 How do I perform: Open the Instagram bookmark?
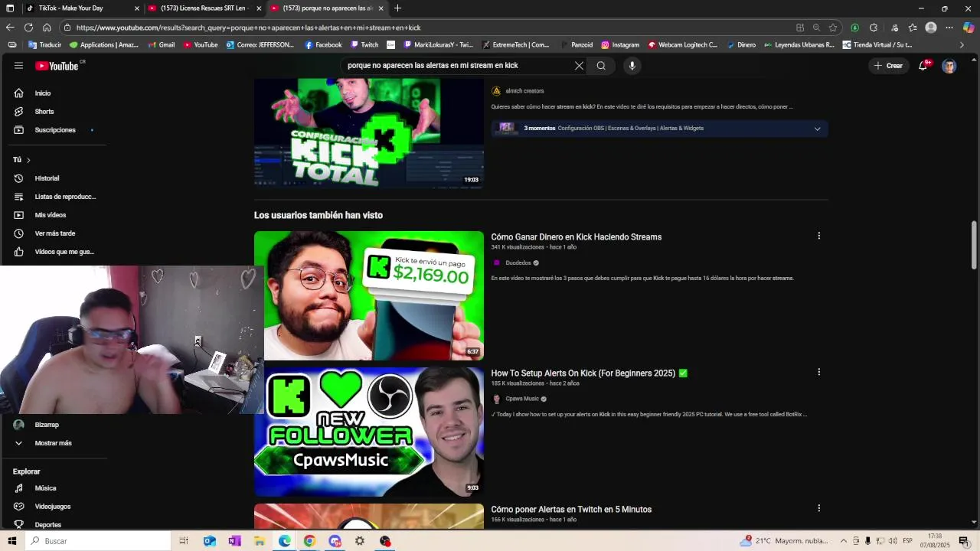click(x=620, y=45)
